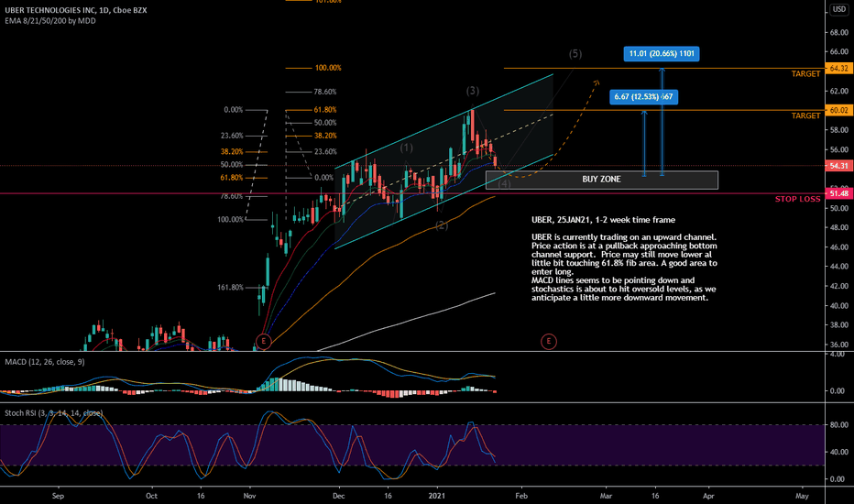This screenshot has width=854, height=504.
Task: Click the Mar label on the time axis
Action: [606, 496]
